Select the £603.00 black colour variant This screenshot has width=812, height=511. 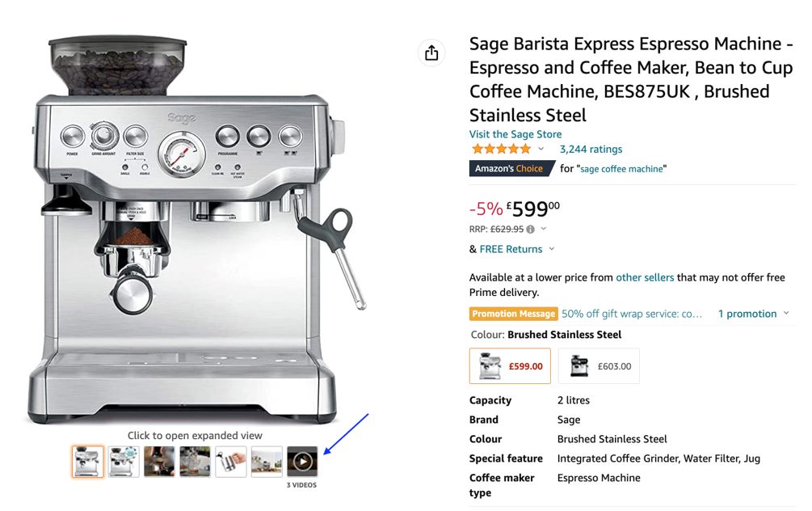(599, 366)
